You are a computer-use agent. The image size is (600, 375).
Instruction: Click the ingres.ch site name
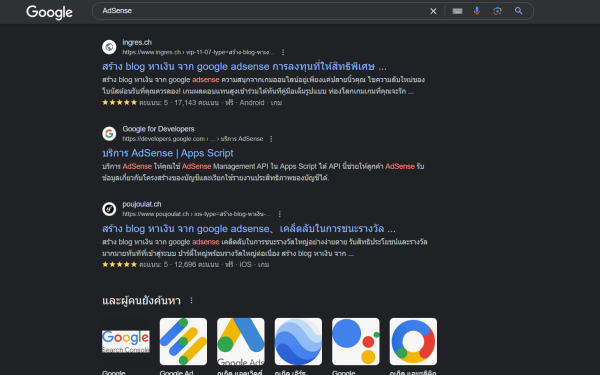tap(137, 42)
